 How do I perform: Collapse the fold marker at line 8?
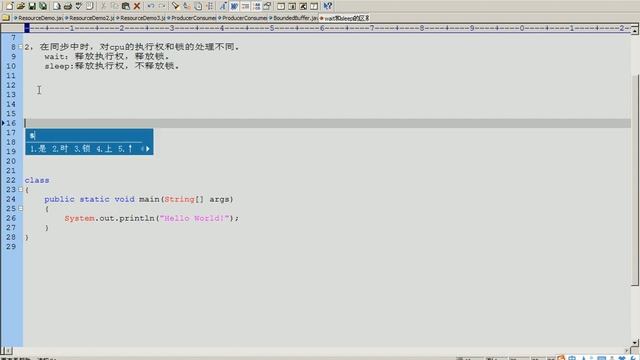click(20, 47)
